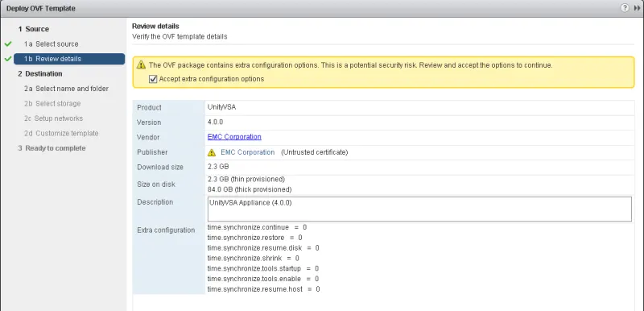Click the Product row label
Image resolution: width=644 pixels, height=311 pixels.
pos(149,108)
